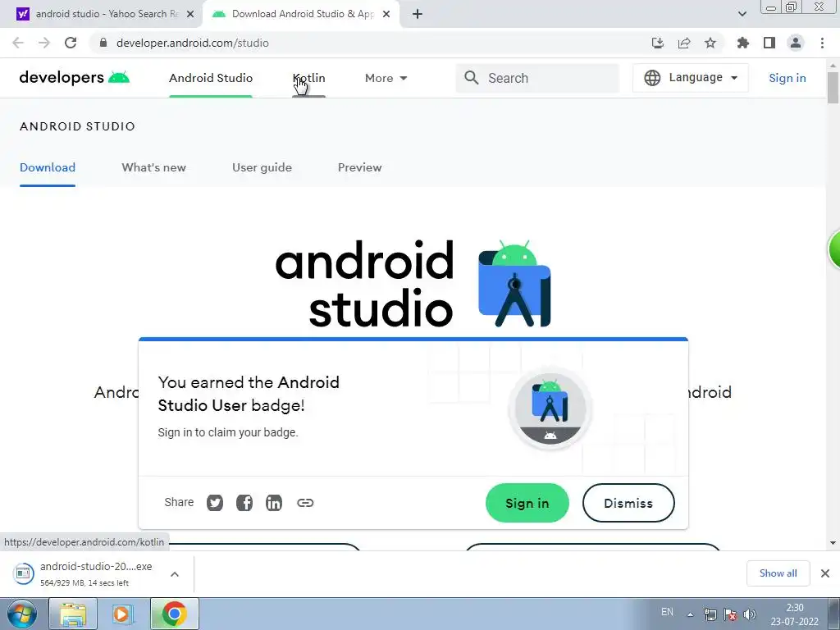Click the share page icon

point(684,43)
